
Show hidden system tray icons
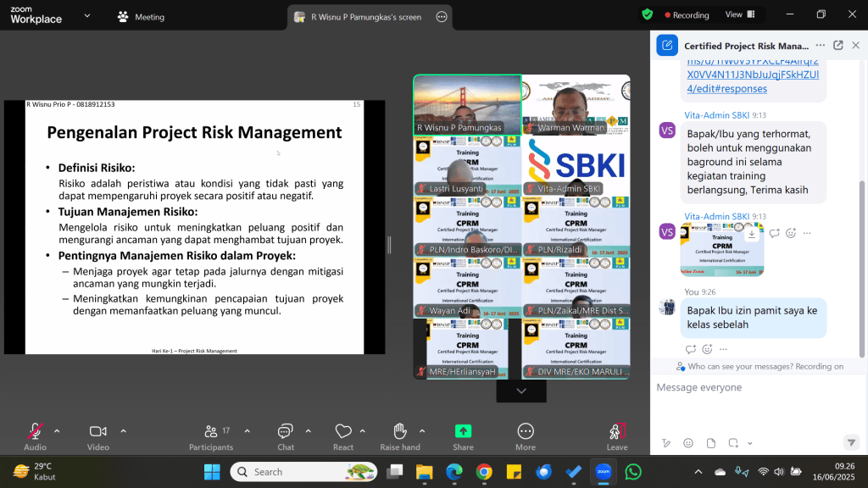point(698,472)
